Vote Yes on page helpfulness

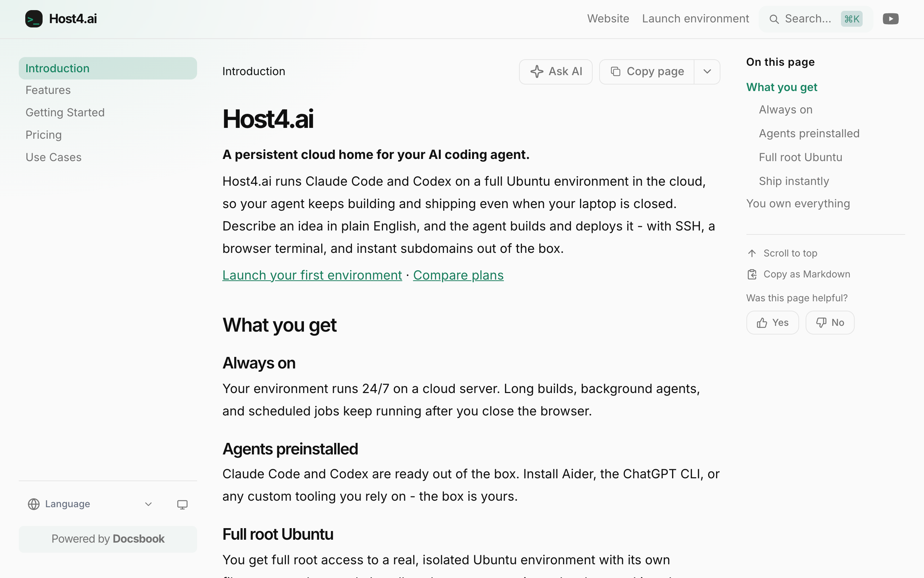(772, 323)
